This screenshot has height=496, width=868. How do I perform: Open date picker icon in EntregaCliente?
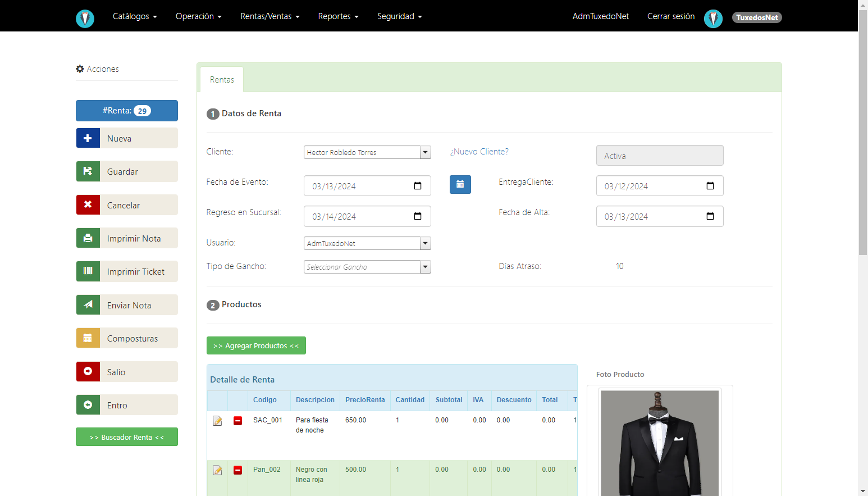[710, 186]
